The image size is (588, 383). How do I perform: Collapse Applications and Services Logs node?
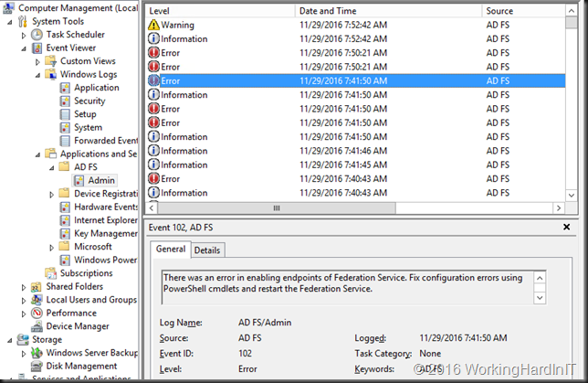point(37,154)
